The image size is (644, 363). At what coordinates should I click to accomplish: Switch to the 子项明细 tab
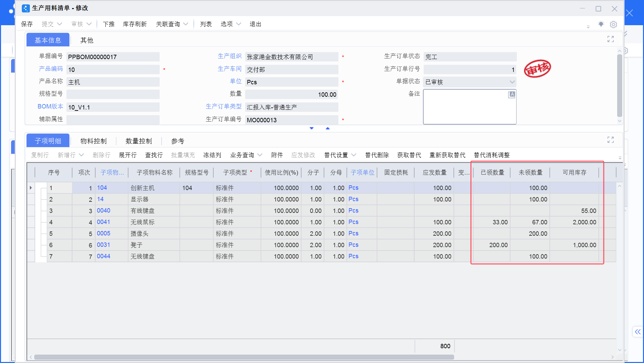tap(48, 141)
